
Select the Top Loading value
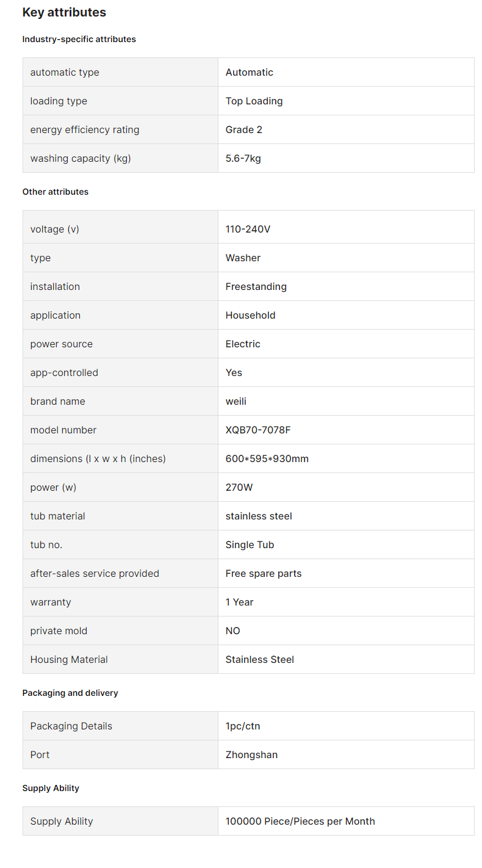254,101
